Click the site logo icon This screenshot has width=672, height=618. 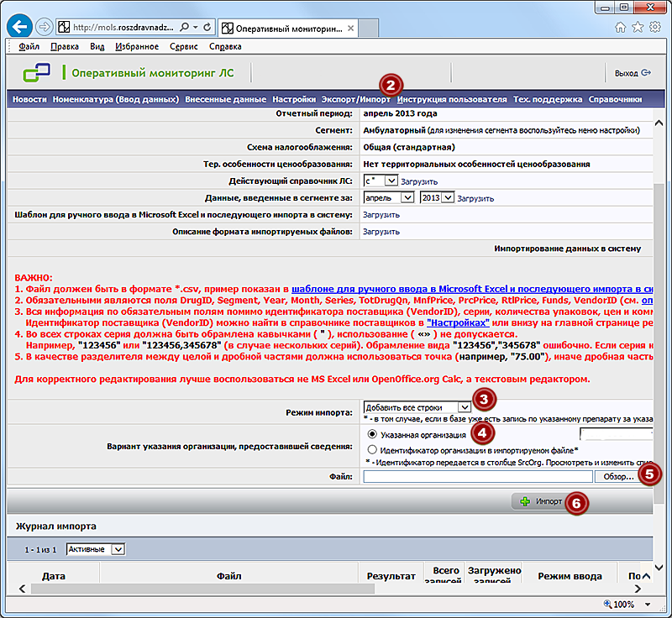[x=36, y=72]
